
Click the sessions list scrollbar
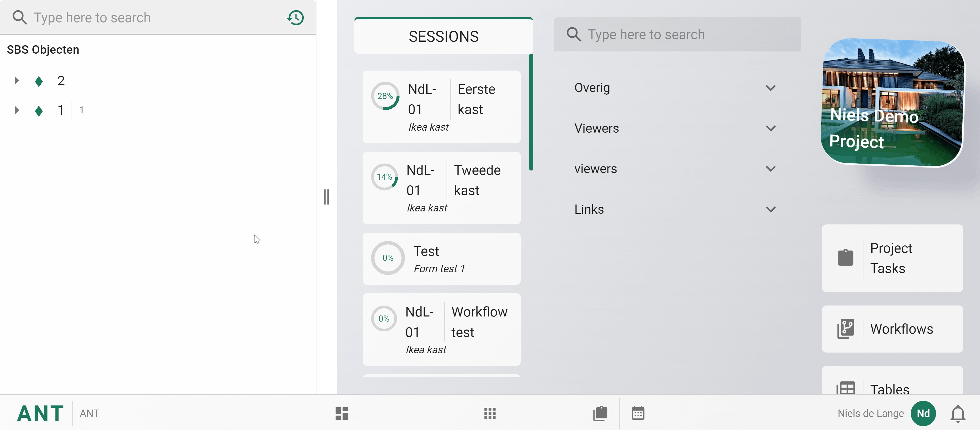click(531, 112)
